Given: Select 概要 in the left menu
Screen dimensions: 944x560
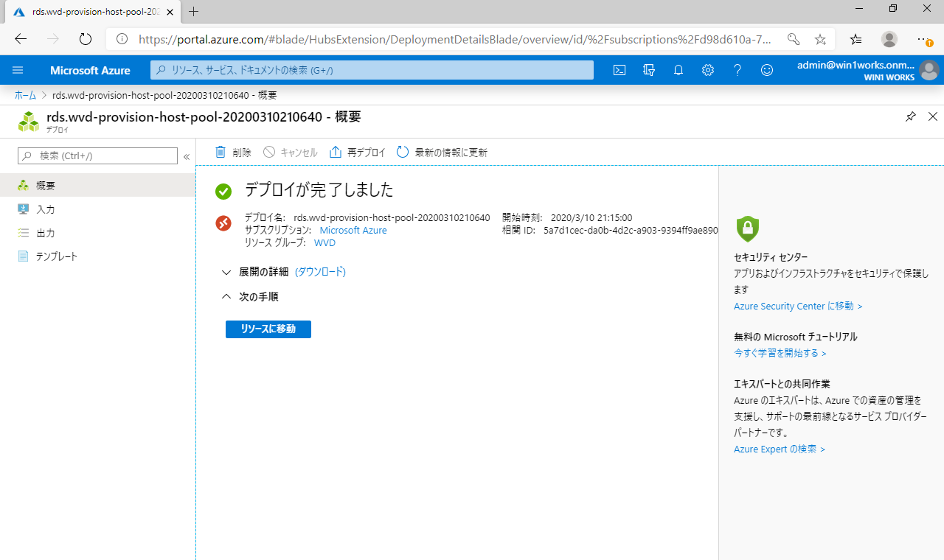Looking at the screenshot, I should coord(97,186).
